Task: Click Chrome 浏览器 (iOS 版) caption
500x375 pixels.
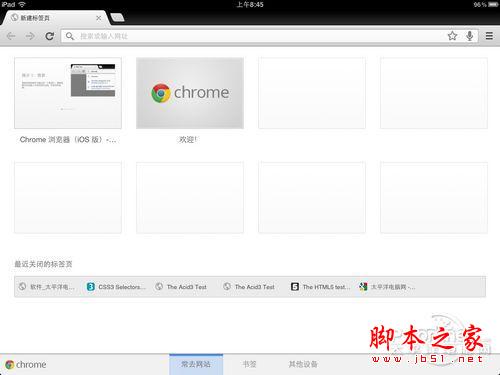Action: [68, 140]
